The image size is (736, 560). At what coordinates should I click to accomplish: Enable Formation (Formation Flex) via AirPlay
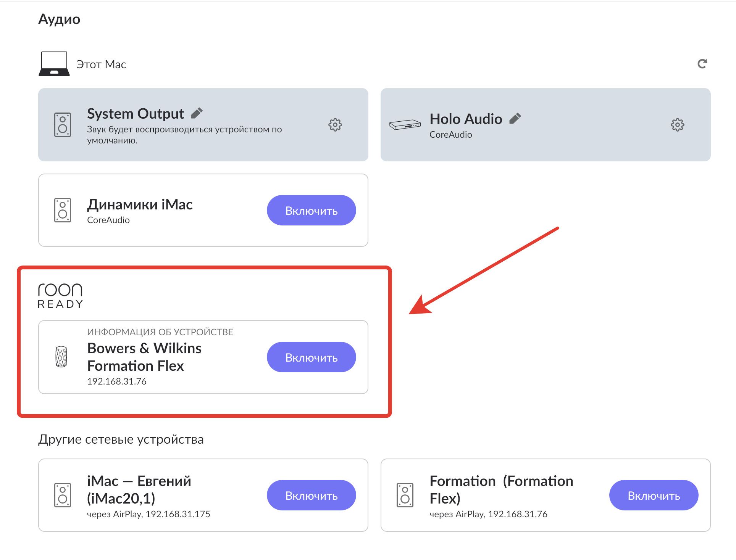point(653,495)
